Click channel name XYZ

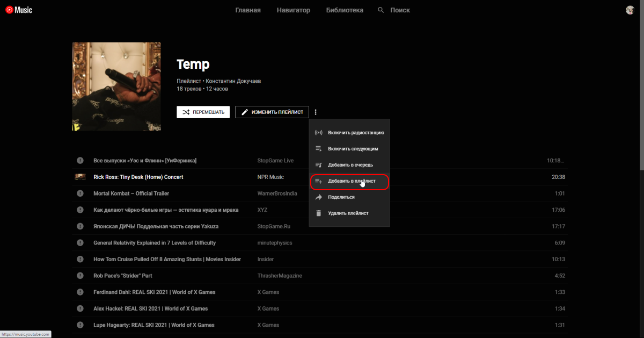pyautogui.click(x=264, y=210)
